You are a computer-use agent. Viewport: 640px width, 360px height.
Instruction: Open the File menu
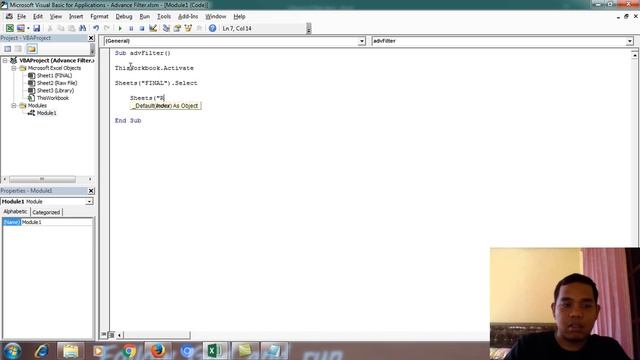pyautogui.click(x=21, y=17)
